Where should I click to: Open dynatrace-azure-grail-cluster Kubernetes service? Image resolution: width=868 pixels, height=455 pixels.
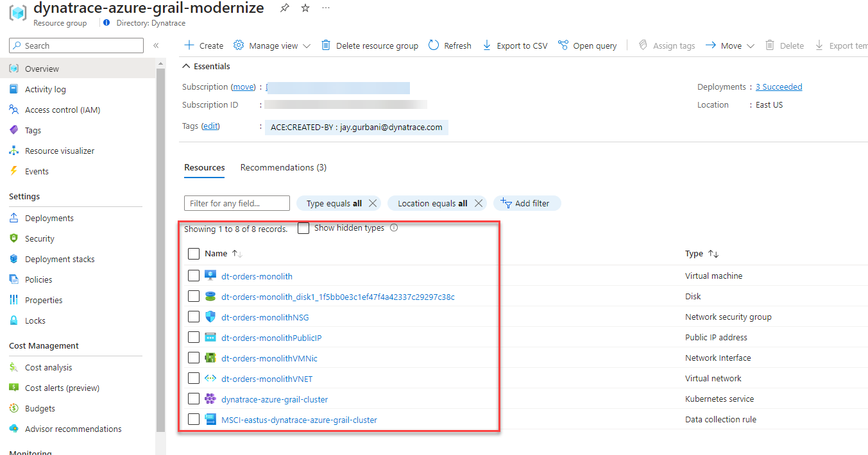(x=274, y=399)
